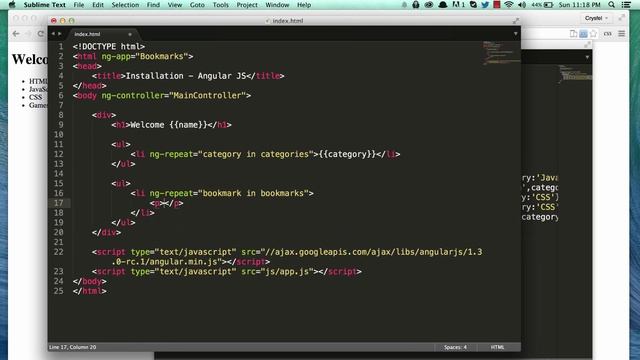
Task: Bookmark this page with the star icon
Action: [593, 34]
